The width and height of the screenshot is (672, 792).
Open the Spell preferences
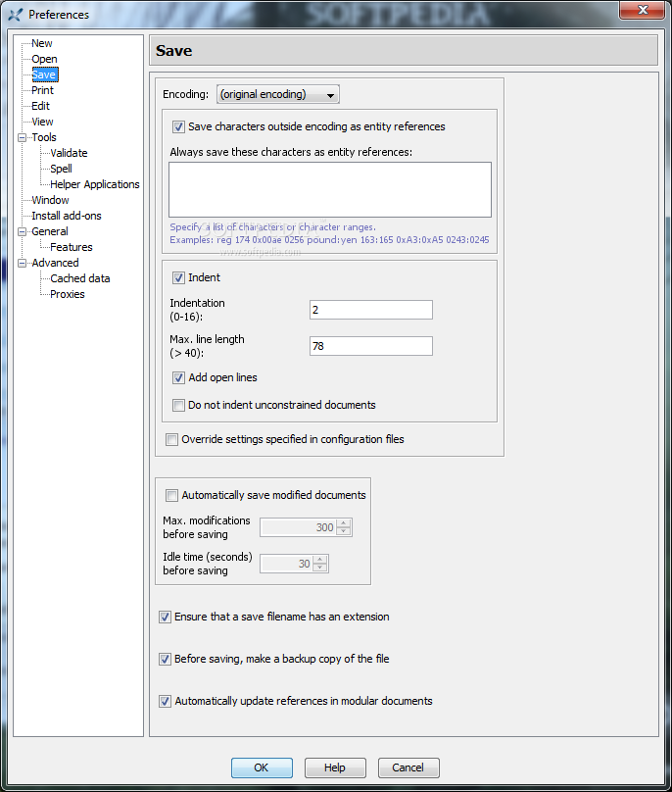61,169
